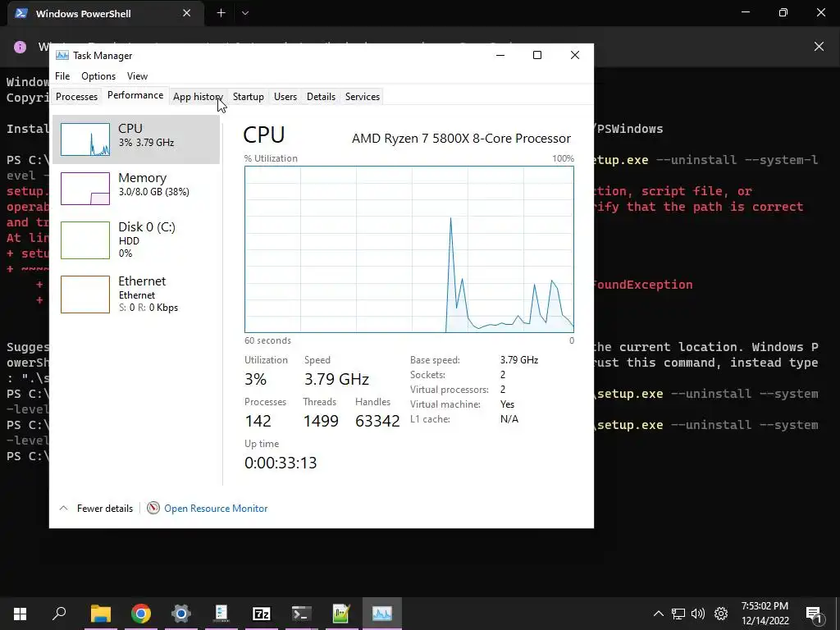Screen dimensions: 840x630
Task: Click the Virtual machine Yes value
Action: 507,404
